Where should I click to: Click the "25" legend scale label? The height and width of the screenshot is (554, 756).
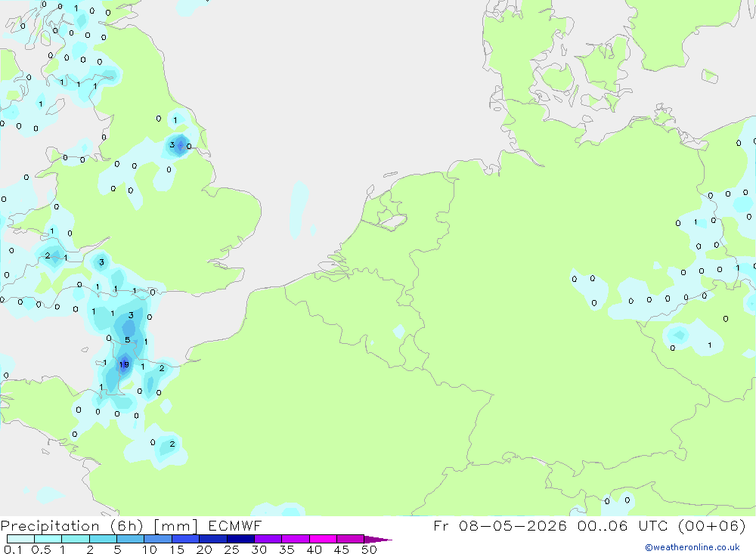coord(231,549)
